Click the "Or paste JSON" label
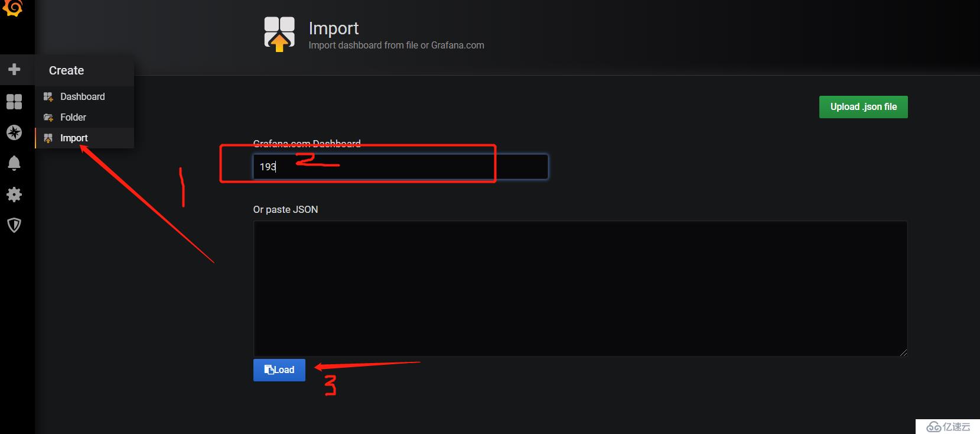This screenshot has width=980, height=434. coord(285,209)
